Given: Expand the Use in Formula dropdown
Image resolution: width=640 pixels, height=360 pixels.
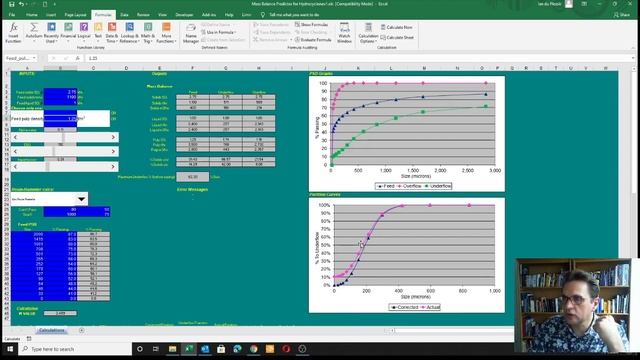Looking at the screenshot, I should pyautogui.click(x=220, y=32).
